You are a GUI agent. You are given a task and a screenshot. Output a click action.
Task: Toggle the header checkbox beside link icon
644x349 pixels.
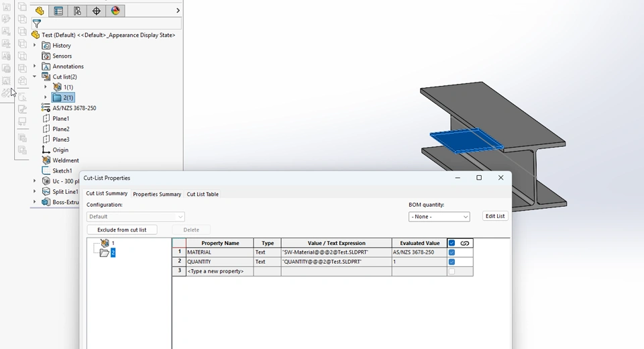tap(451, 243)
